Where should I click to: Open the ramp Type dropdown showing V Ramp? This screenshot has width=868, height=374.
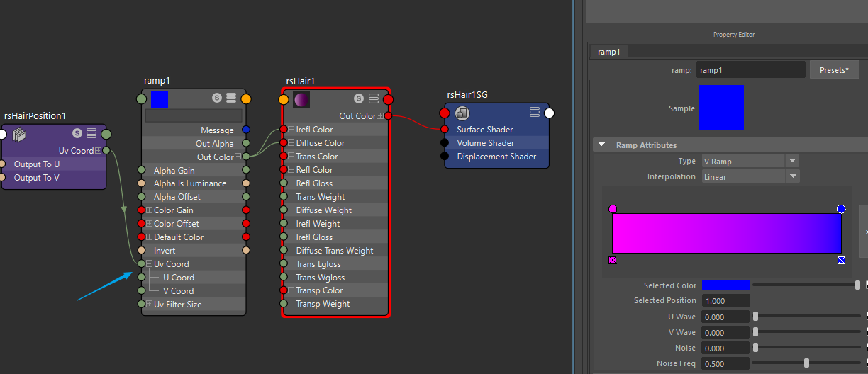[750, 161]
